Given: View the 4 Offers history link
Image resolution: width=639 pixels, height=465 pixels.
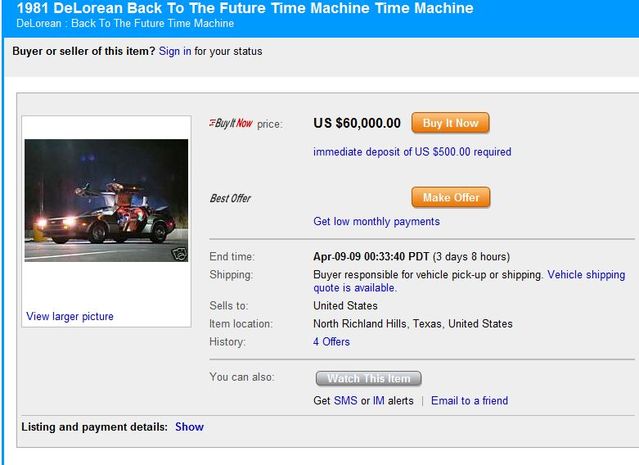Looking at the screenshot, I should point(332,341).
